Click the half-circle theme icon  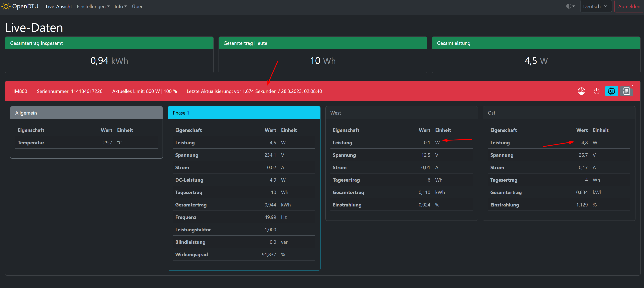pos(569,6)
